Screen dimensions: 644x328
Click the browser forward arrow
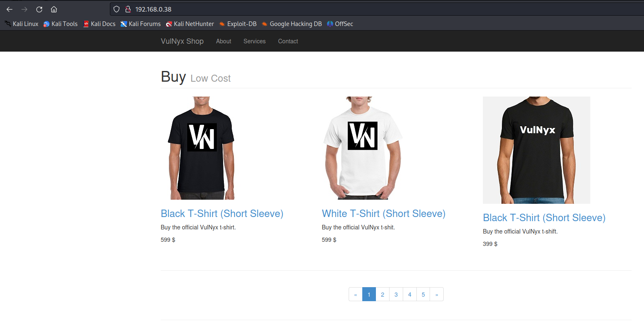[24, 9]
